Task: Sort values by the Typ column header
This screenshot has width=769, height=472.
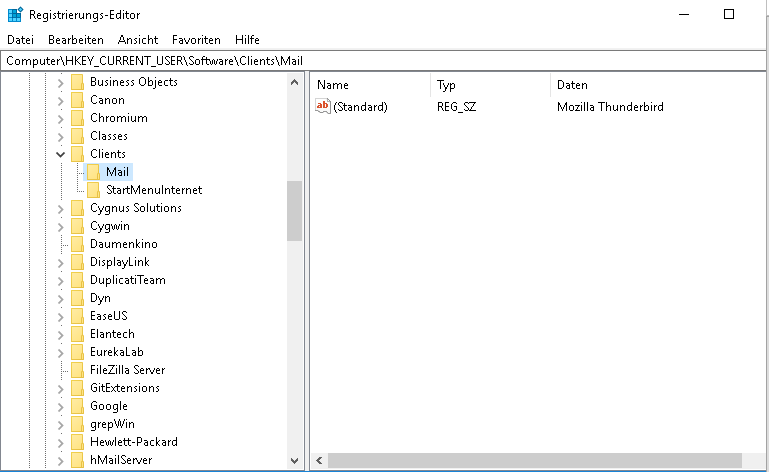Action: (490, 85)
